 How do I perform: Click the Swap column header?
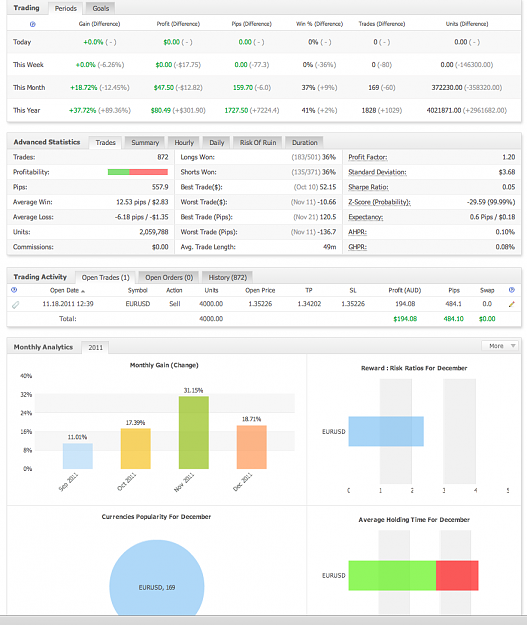pyautogui.click(x=487, y=291)
